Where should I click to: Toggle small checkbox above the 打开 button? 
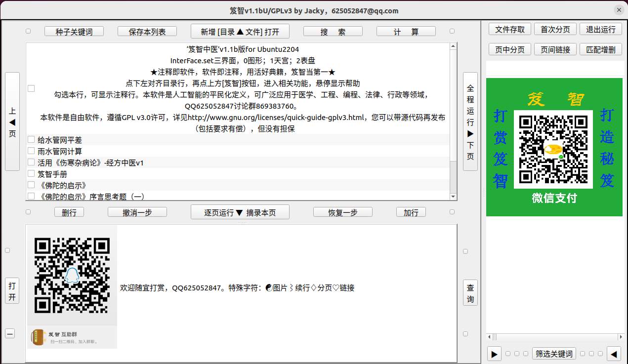pyautogui.click(x=7, y=250)
